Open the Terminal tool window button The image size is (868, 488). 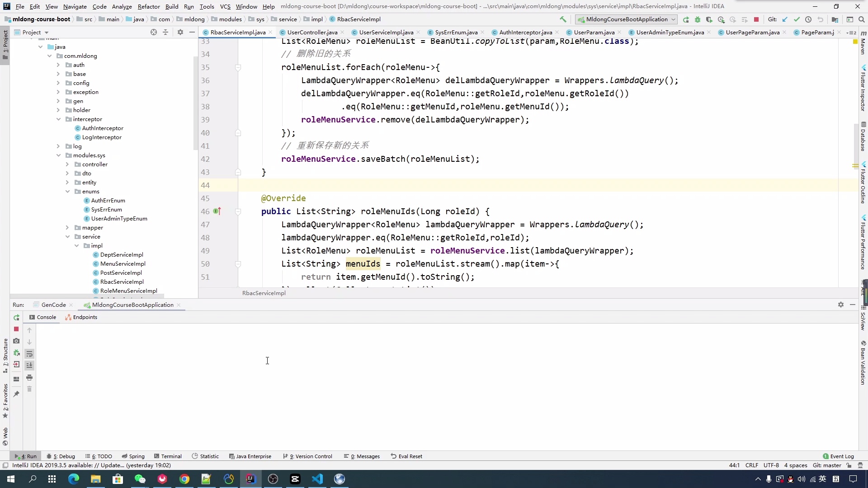[168, 456]
